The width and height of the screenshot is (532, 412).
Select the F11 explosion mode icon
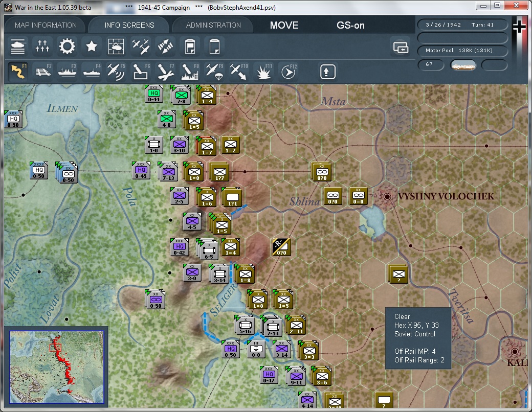[x=263, y=71]
